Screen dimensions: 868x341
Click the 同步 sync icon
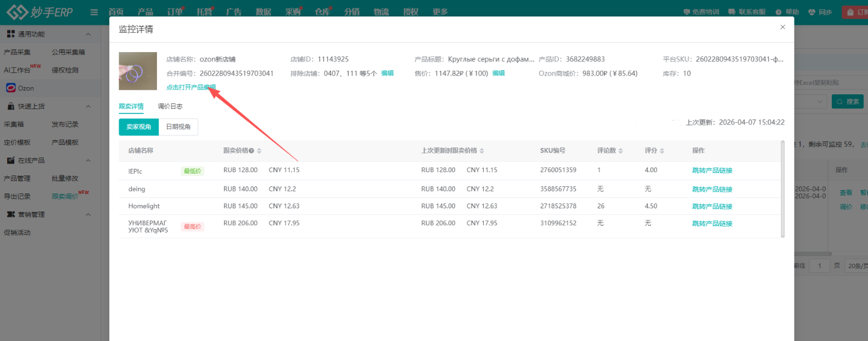coord(812,12)
